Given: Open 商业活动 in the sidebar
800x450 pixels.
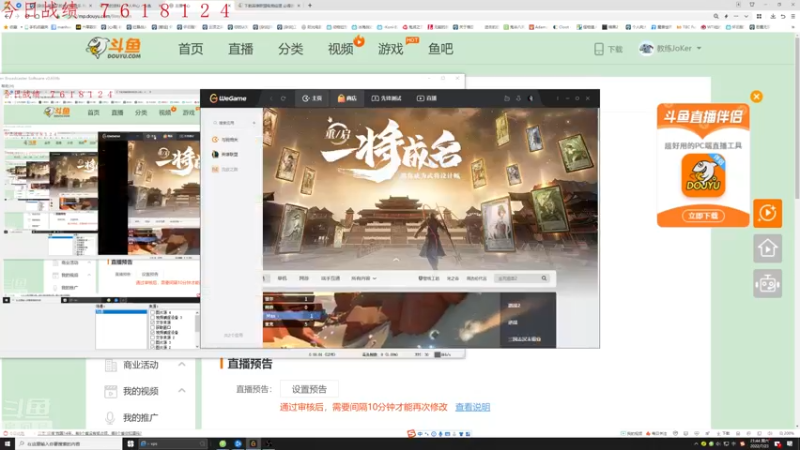Looking at the screenshot, I should tap(140, 365).
